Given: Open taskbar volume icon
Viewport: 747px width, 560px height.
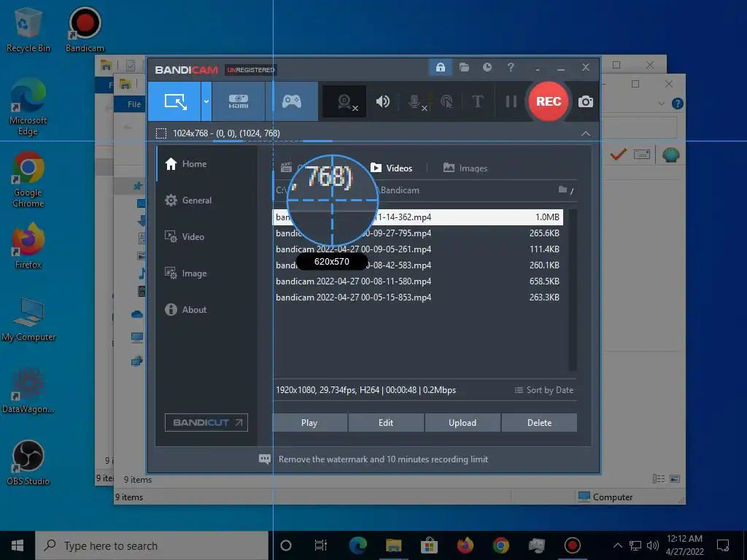Looking at the screenshot, I should point(653,545).
